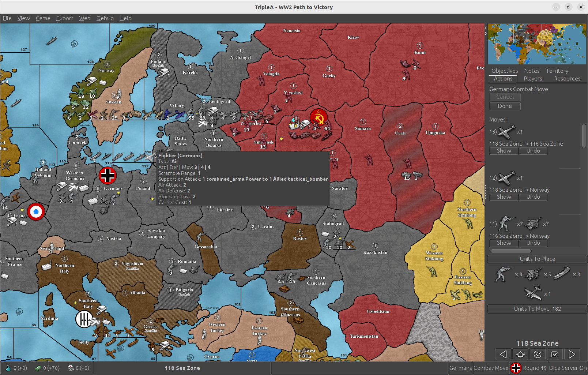588x375 pixels.
Task: Open the File menu
Action: click(7, 18)
